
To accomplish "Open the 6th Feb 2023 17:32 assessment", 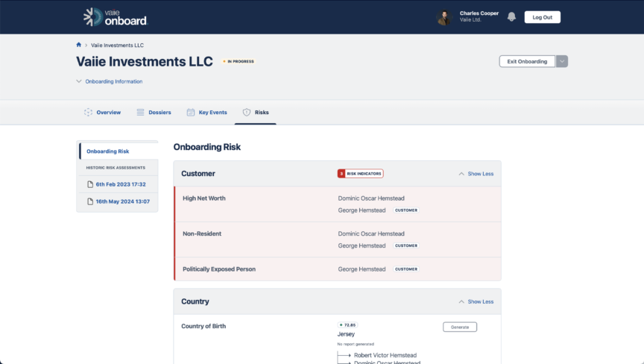I will (x=120, y=184).
